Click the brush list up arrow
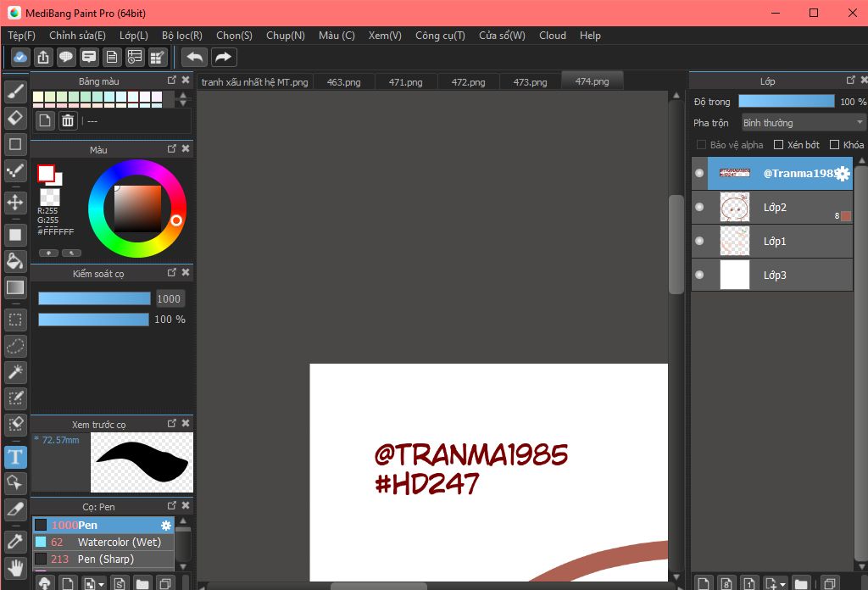This screenshot has height=590, width=868. (183, 520)
